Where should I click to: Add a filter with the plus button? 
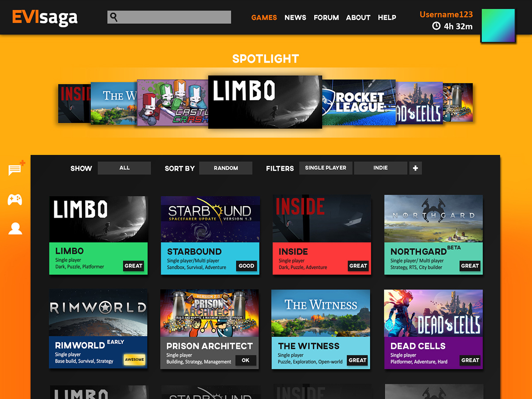point(415,168)
